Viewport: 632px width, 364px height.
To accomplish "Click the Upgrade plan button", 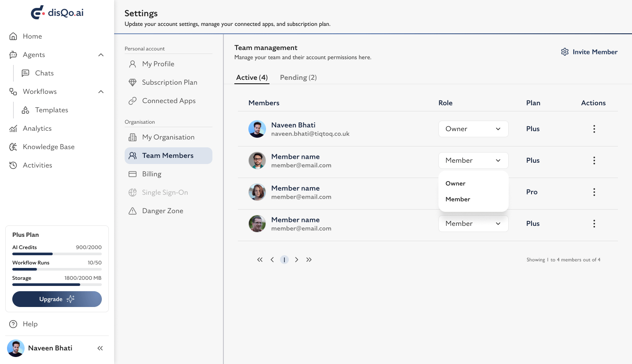I will [57, 299].
